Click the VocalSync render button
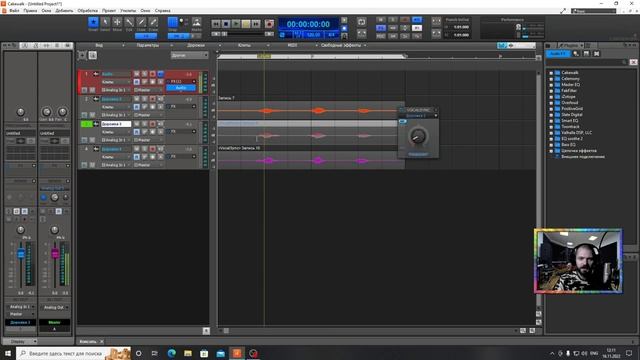Screen dimensions: 640x360 pos(418,154)
